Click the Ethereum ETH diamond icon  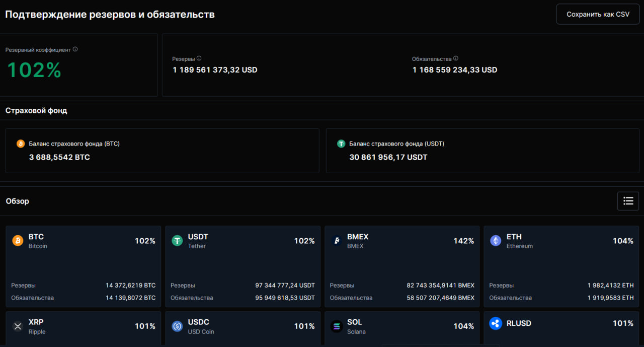click(x=496, y=241)
